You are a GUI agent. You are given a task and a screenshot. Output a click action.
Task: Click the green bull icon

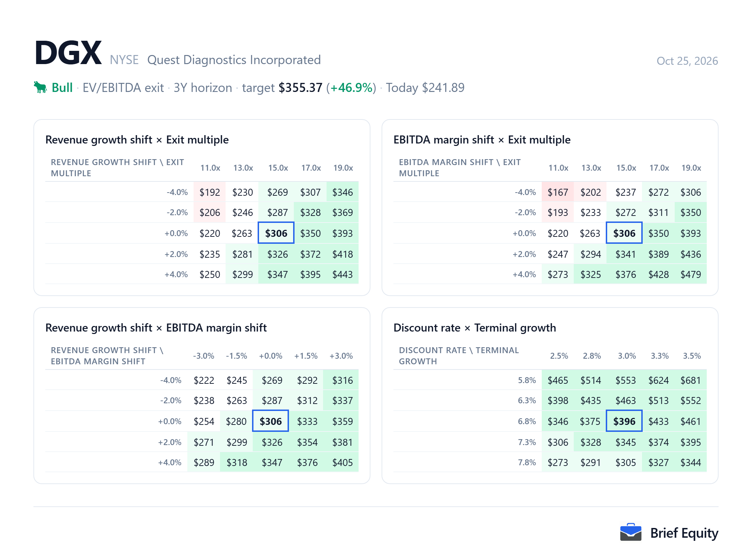coord(40,87)
